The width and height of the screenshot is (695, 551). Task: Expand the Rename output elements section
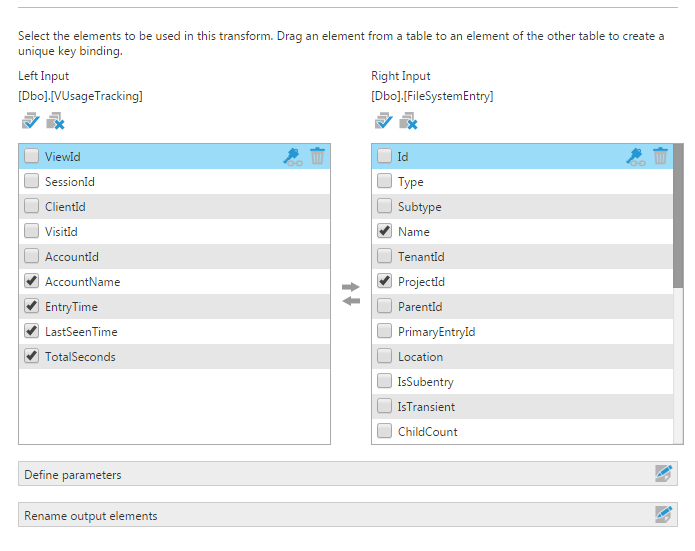pyautogui.click(x=348, y=515)
